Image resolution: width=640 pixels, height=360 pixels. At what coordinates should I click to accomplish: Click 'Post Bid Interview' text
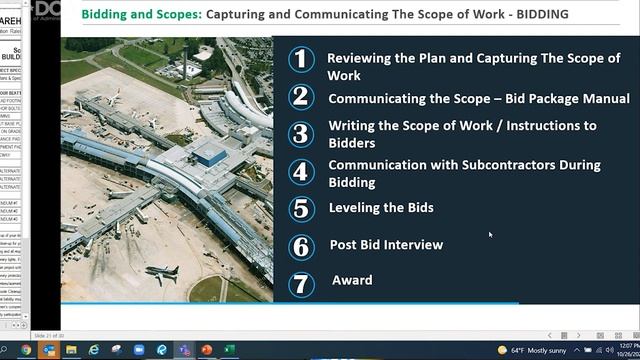pyautogui.click(x=386, y=245)
